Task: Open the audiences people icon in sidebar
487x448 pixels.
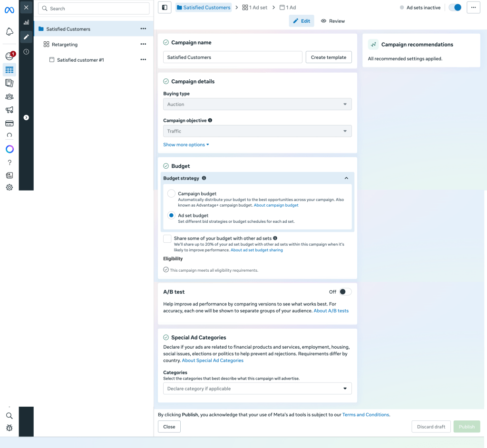Action: point(9,97)
